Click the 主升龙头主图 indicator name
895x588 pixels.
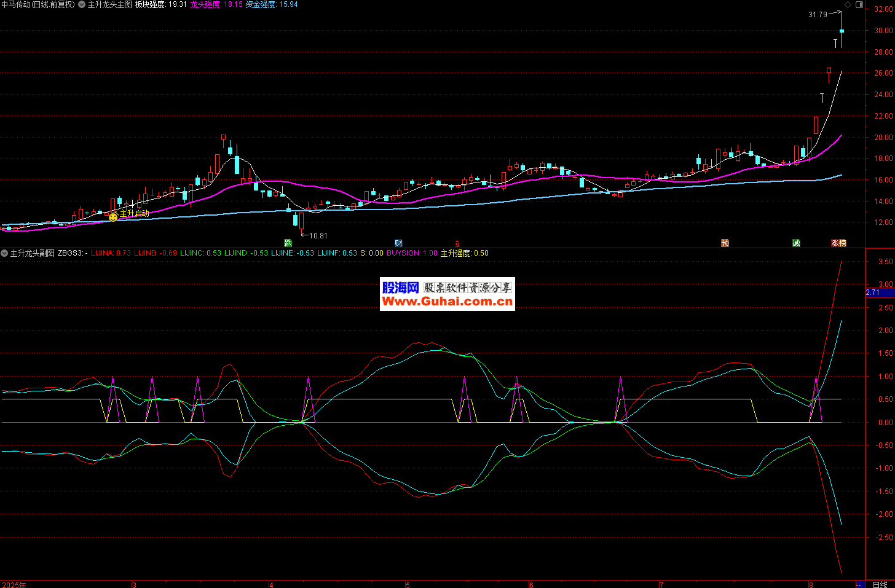pyautogui.click(x=109, y=4)
